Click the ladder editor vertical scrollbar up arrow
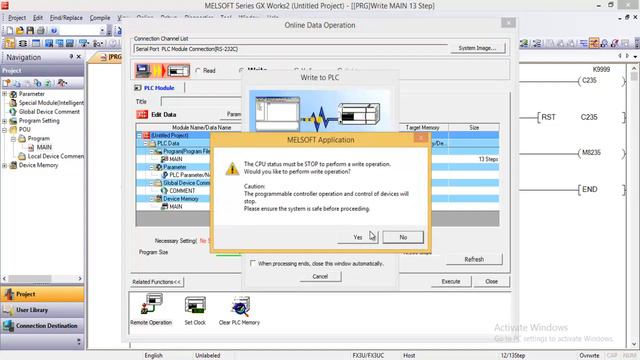 (x=634, y=68)
